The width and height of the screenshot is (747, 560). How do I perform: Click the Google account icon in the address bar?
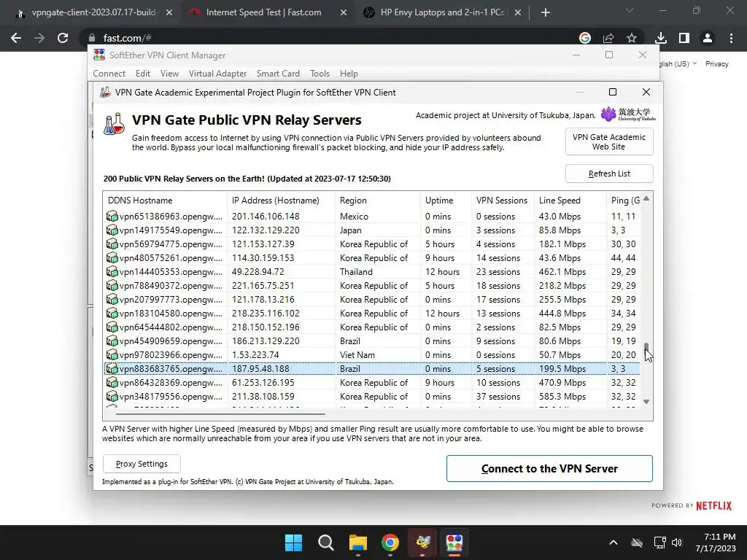click(x=585, y=38)
